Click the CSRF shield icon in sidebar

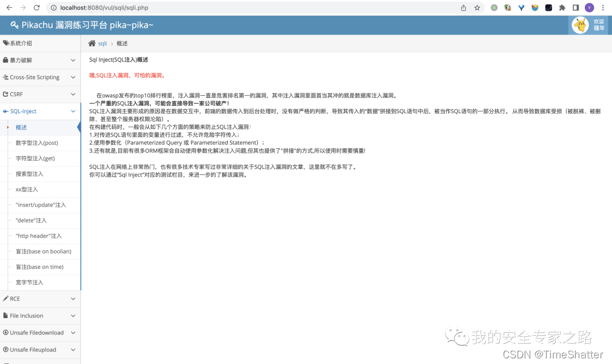click(x=6, y=94)
